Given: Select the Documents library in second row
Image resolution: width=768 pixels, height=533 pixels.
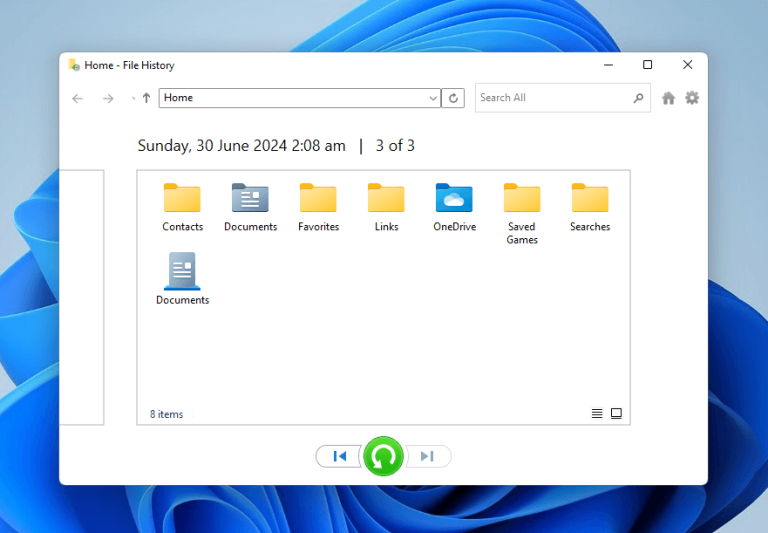Looking at the screenshot, I should point(182,279).
